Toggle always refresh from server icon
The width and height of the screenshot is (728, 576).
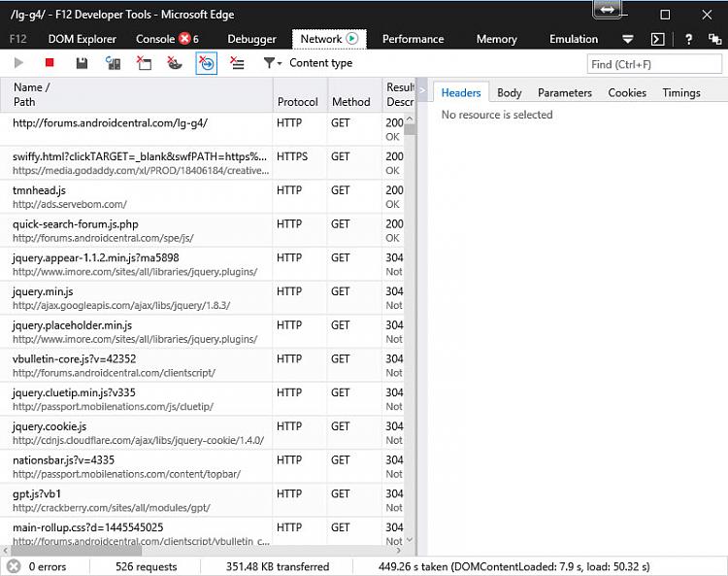click(113, 63)
